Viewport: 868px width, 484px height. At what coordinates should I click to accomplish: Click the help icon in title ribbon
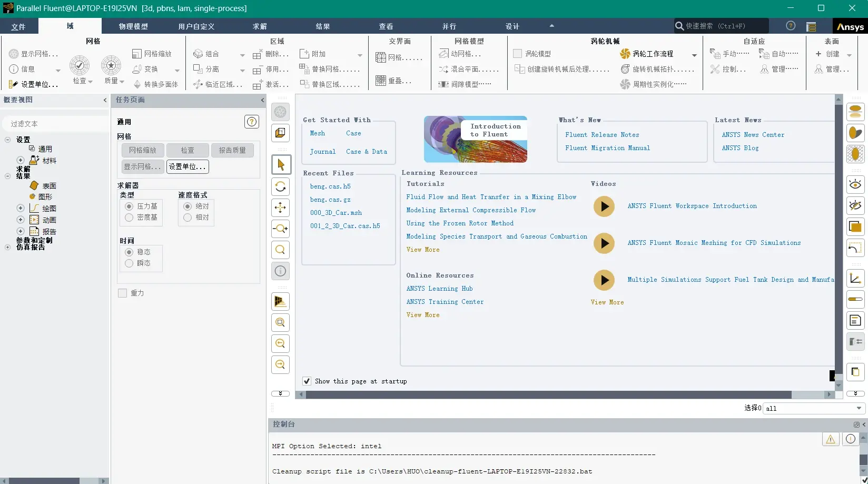[x=791, y=26]
